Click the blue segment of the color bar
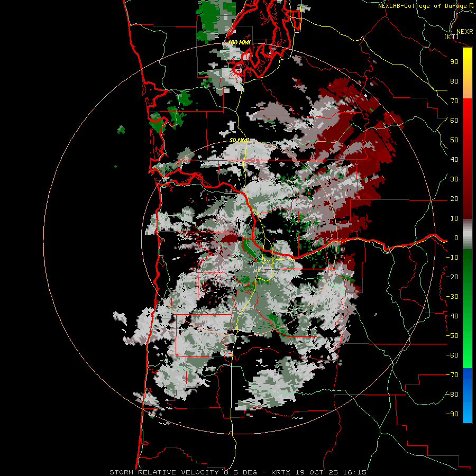This screenshot has width=476, height=476. point(467,396)
